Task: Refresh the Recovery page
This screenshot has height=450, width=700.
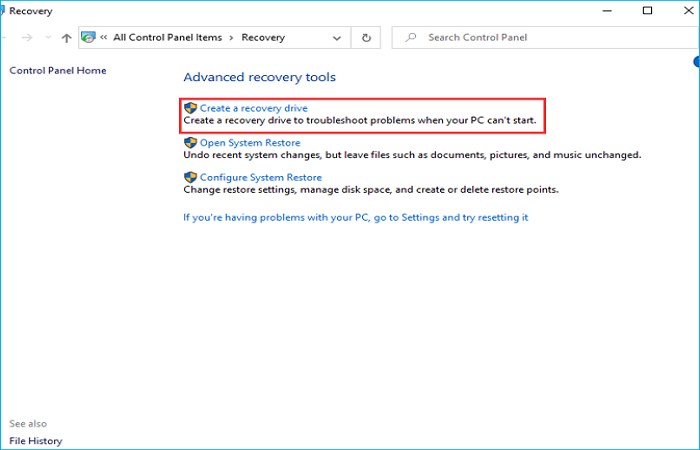Action: pyautogui.click(x=366, y=38)
